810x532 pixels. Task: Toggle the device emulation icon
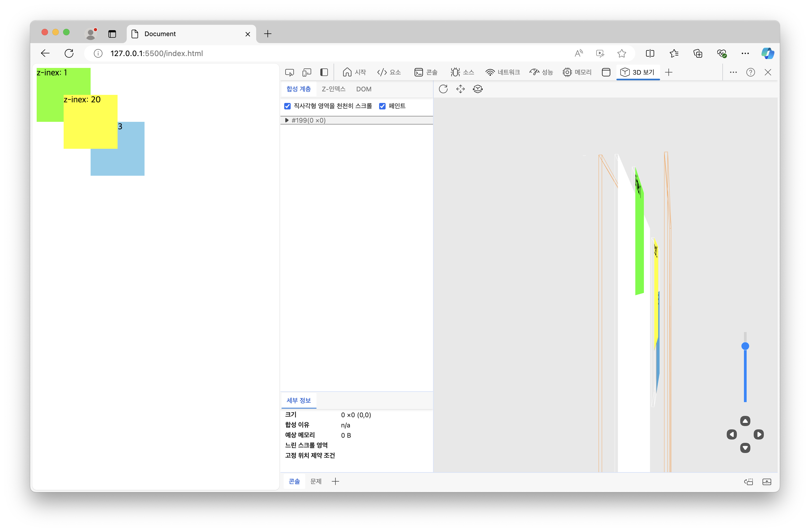pos(307,72)
